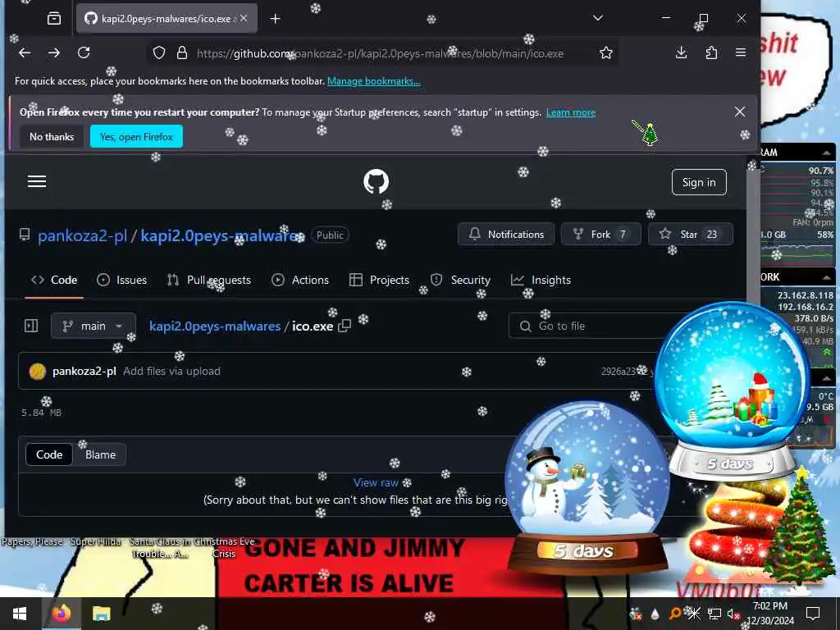Open the main branch dropdown
The image size is (840, 630).
[94, 326]
